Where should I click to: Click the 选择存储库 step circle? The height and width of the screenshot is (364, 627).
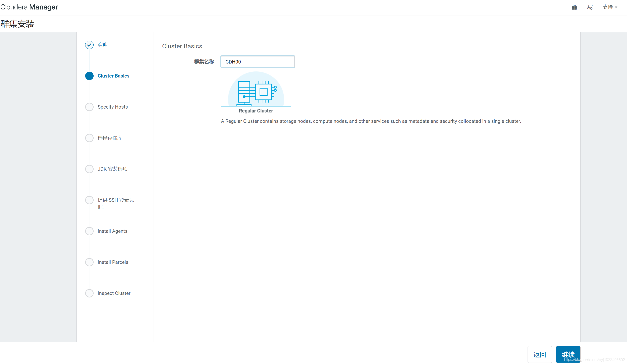coord(89,138)
